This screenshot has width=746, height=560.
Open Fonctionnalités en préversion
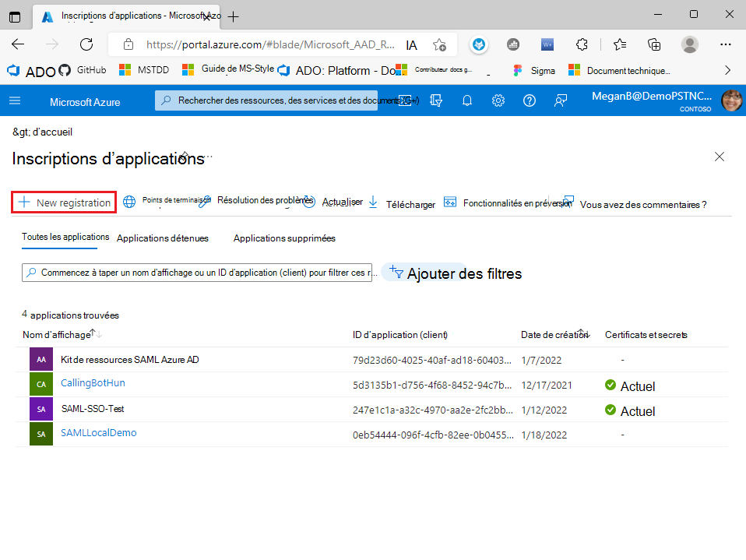click(508, 203)
